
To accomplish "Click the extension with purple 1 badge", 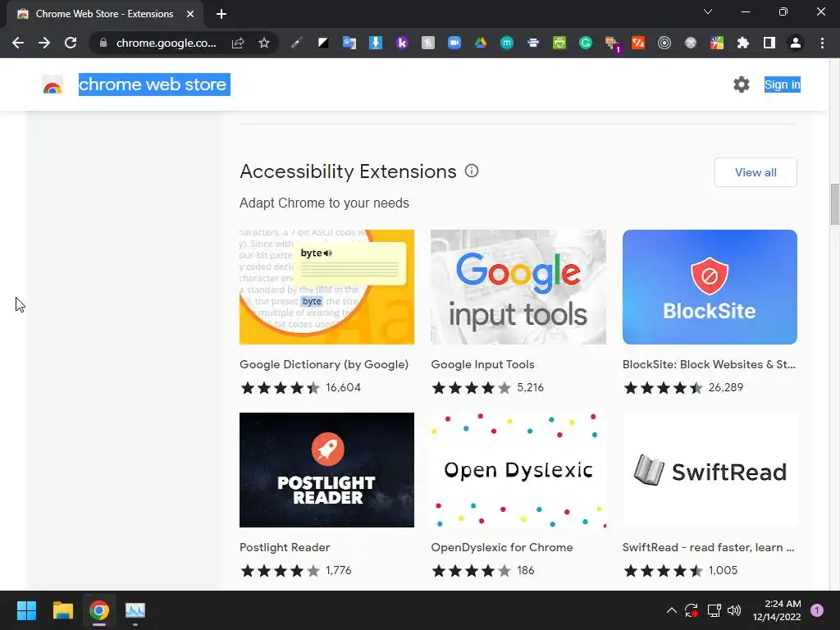I will (x=612, y=43).
